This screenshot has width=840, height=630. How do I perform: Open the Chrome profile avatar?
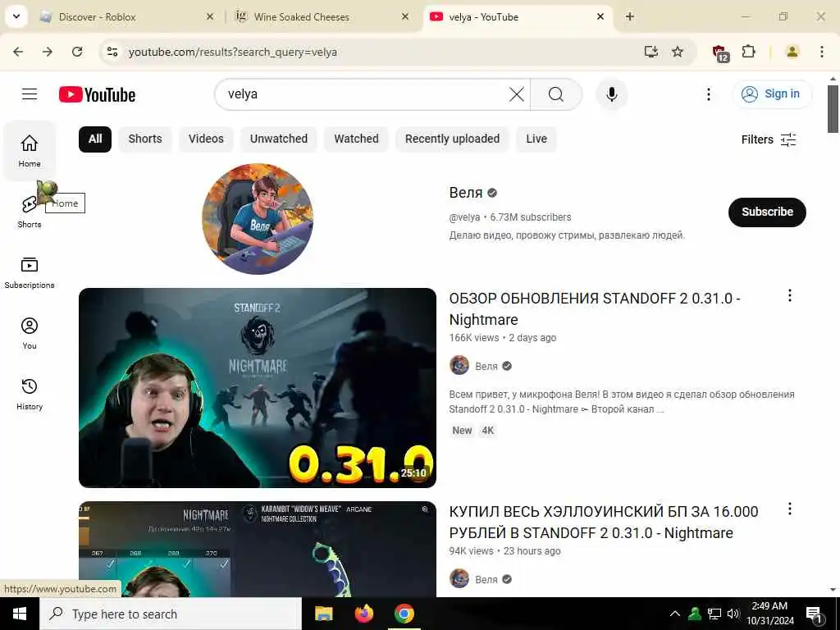[x=792, y=52]
